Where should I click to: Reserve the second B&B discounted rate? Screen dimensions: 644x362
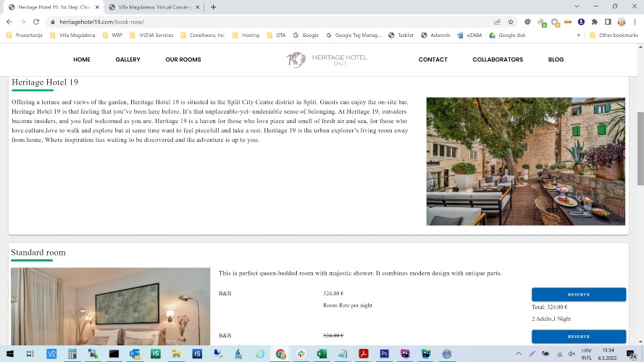pyautogui.click(x=579, y=337)
